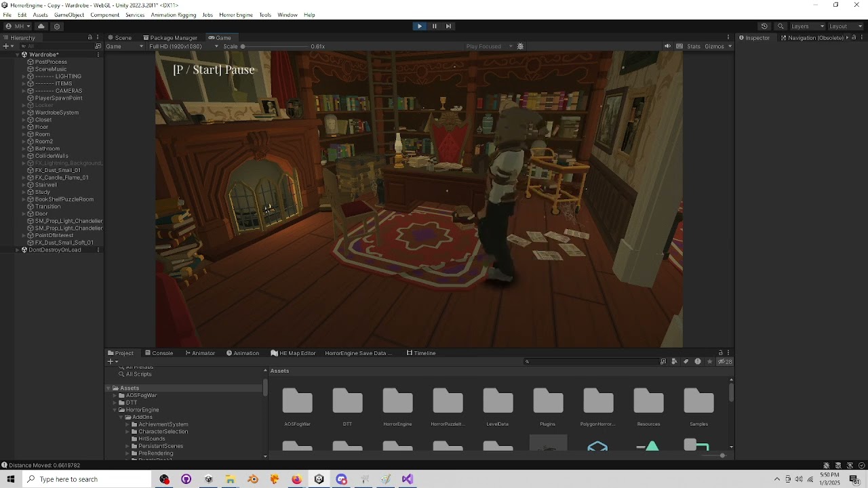Open the Unity Cloud icon
The width and height of the screenshot is (868, 488).
pos(41,26)
